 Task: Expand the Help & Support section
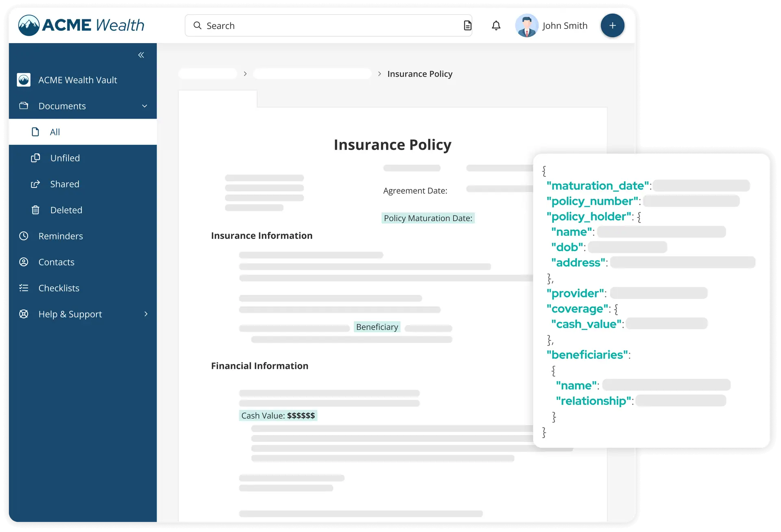(146, 314)
